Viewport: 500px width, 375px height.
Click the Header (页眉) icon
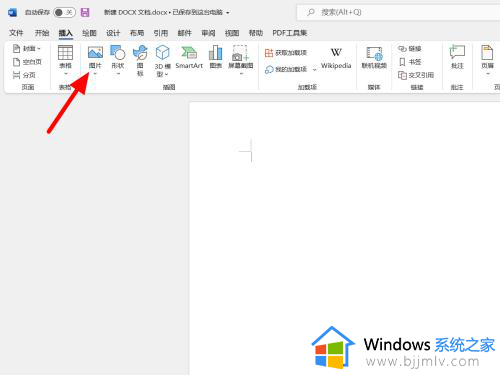tap(487, 52)
